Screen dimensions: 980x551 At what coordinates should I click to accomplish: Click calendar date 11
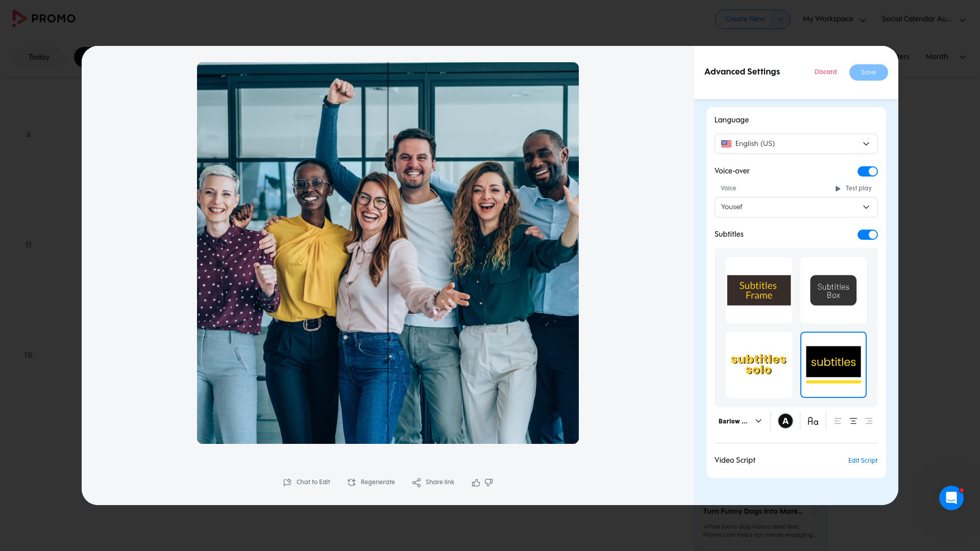tap(29, 245)
